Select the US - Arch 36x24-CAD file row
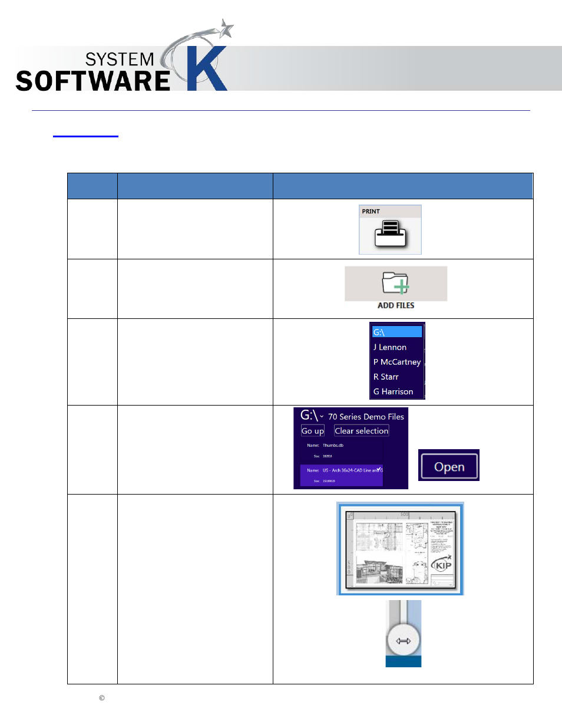Viewport: 562px width, 728px height. (x=342, y=476)
